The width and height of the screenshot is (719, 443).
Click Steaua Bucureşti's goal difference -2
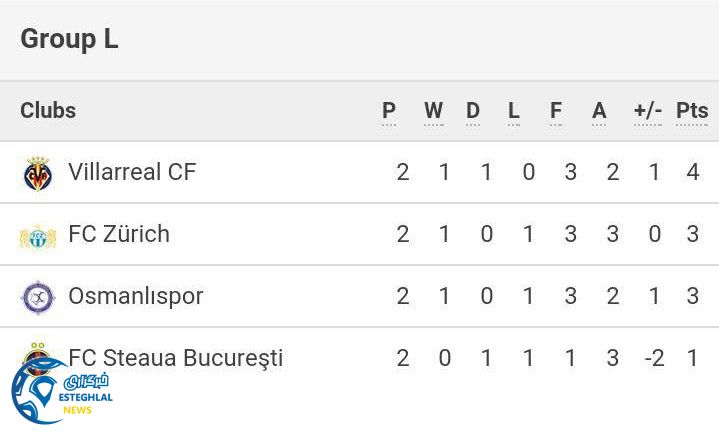[654, 358]
